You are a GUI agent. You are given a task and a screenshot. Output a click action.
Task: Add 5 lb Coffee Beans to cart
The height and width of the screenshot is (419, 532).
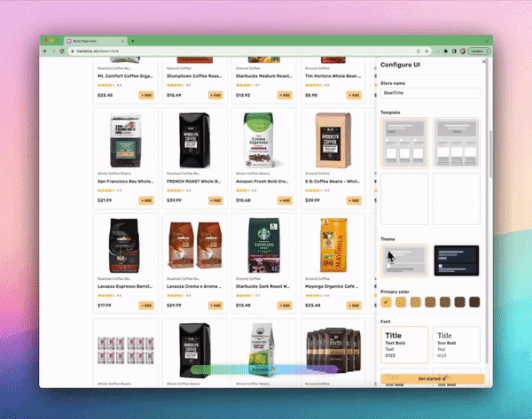(354, 200)
